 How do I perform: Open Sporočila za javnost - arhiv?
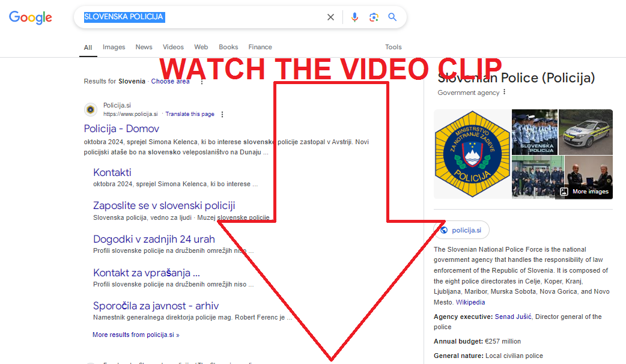coord(156,306)
